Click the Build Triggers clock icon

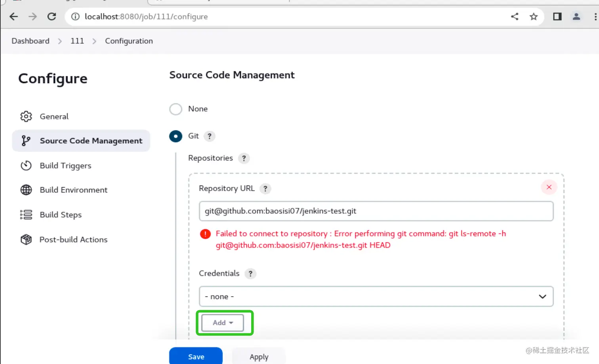click(26, 165)
